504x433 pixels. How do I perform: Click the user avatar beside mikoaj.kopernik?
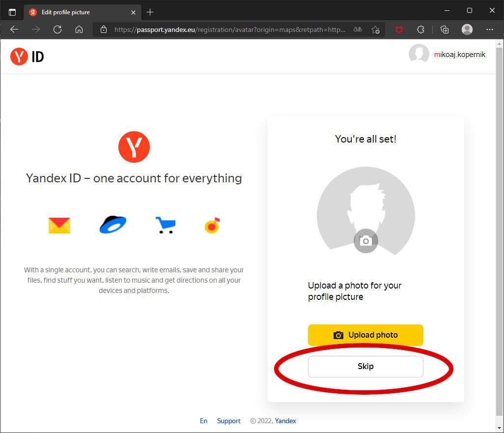[419, 54]
